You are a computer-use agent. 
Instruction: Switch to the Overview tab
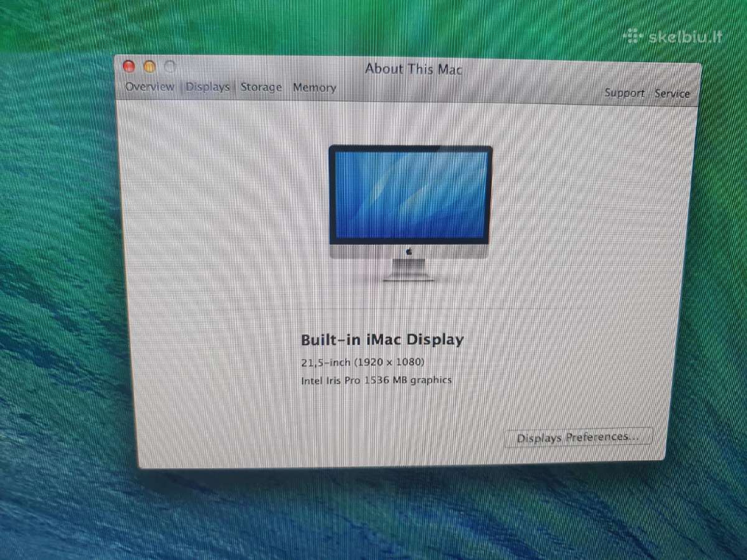coord(149,86)
